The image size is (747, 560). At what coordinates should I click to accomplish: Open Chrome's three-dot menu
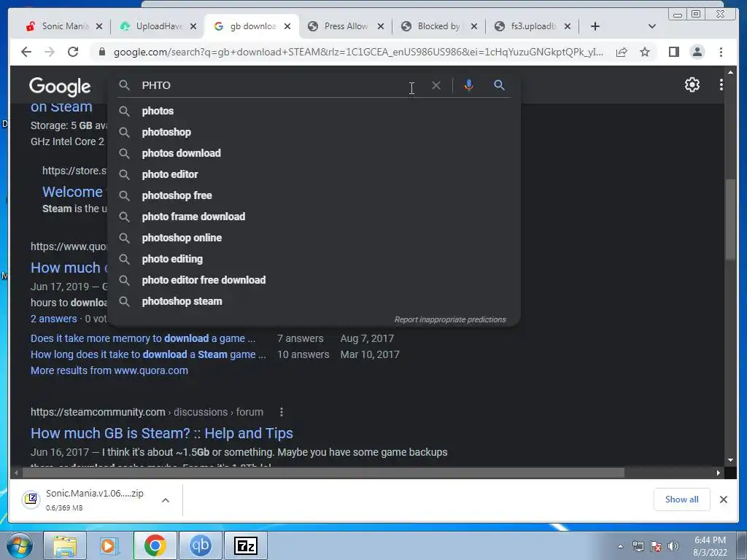721,52
